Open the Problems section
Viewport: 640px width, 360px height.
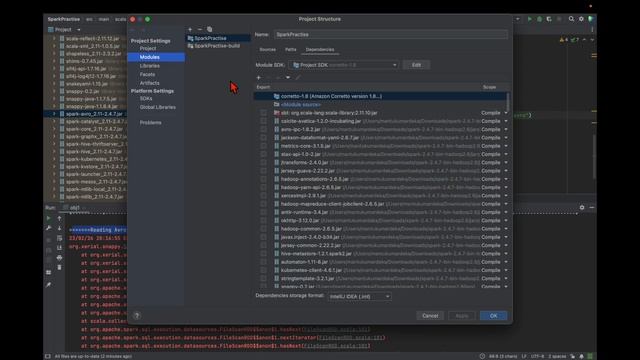(151, 122)
